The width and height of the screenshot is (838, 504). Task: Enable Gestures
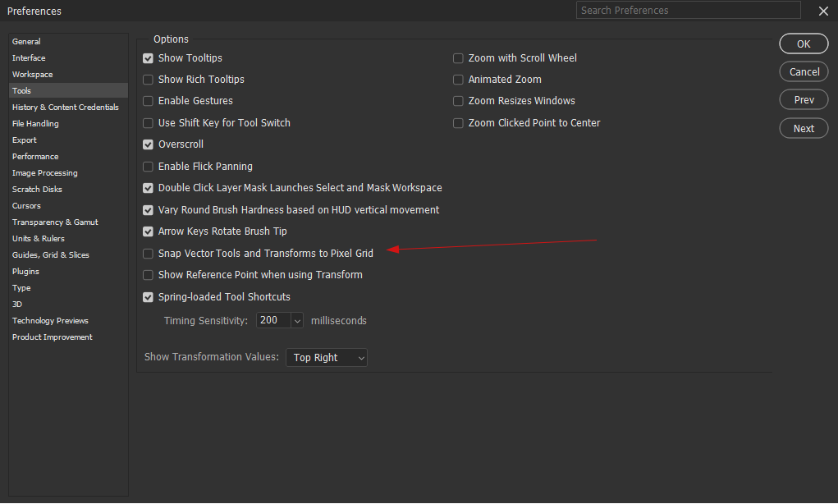(148, 101)
